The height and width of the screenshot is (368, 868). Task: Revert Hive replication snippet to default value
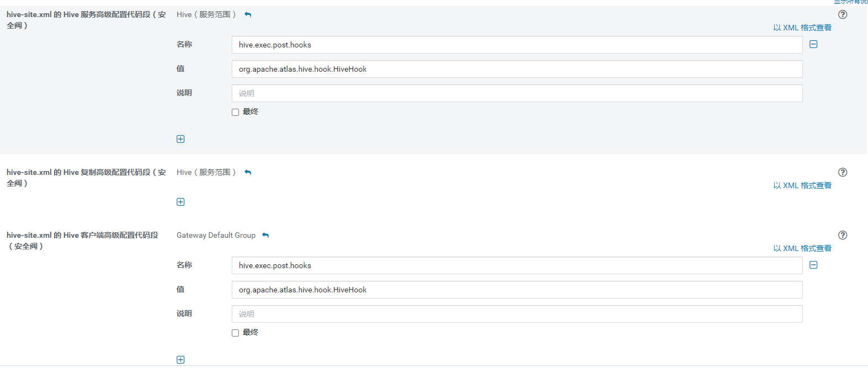248,173
